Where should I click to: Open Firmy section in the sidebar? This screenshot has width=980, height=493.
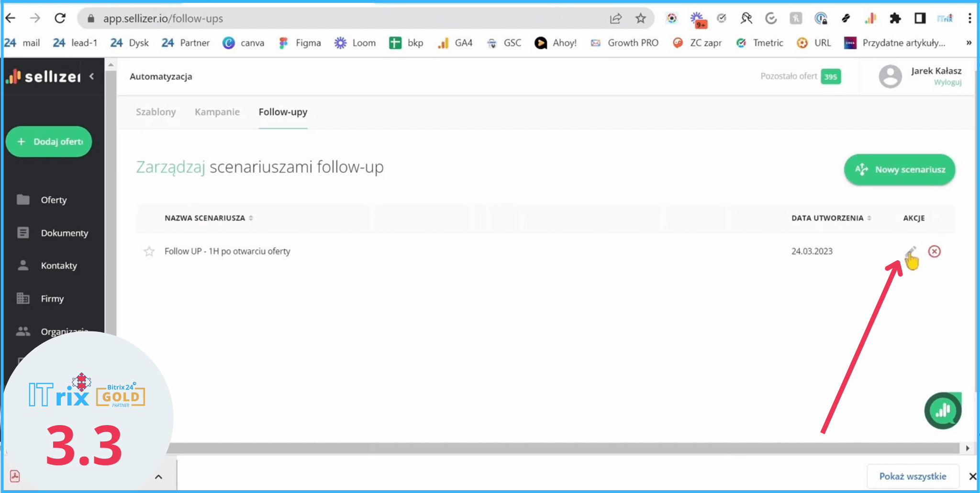pyautogui.click(x=52, y=299)
